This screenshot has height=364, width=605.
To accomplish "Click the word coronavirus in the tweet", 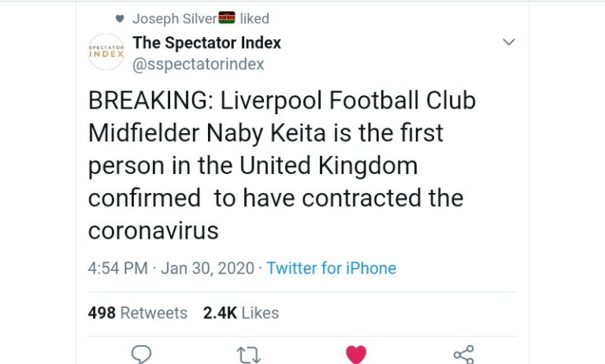I will [153, 231].
